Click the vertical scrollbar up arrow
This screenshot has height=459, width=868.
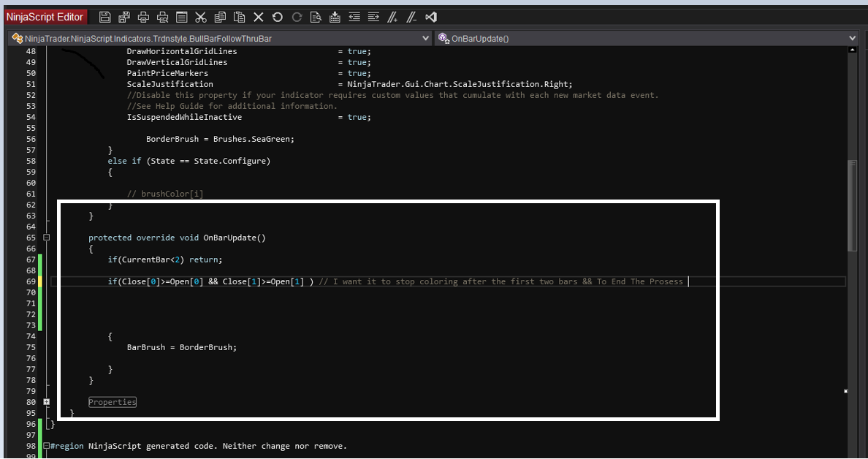coord(852,51)
